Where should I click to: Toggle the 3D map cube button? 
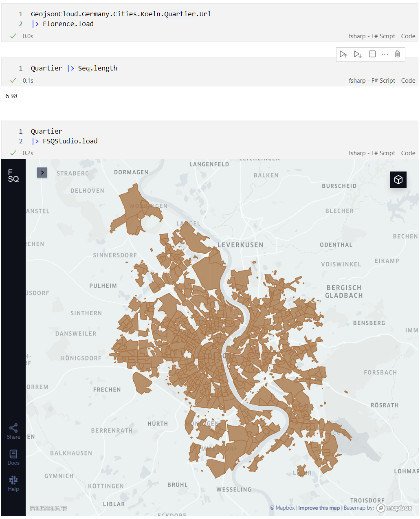(398, 180)
